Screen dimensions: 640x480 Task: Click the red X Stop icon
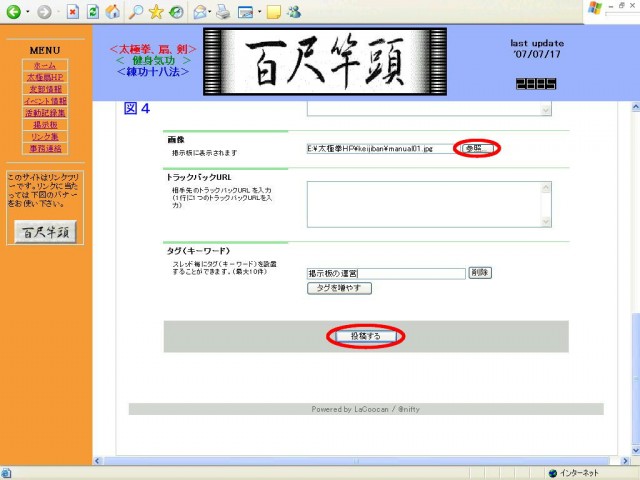73,12
